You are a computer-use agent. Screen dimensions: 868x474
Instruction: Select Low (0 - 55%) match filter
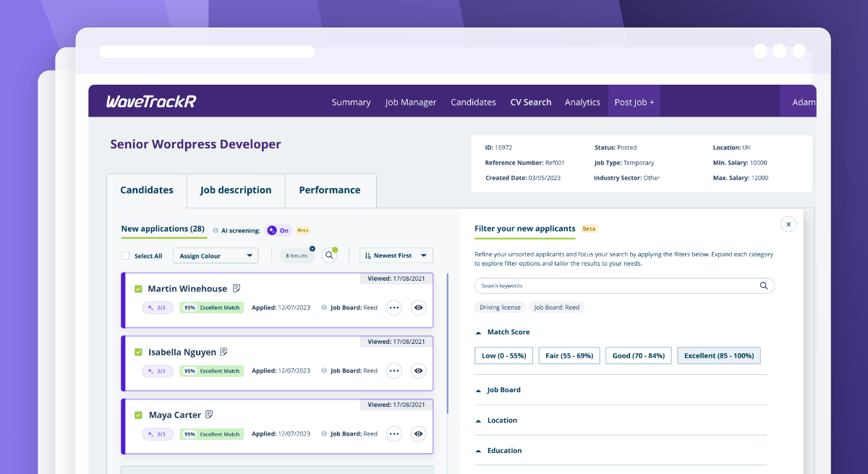tap(504, 355)
